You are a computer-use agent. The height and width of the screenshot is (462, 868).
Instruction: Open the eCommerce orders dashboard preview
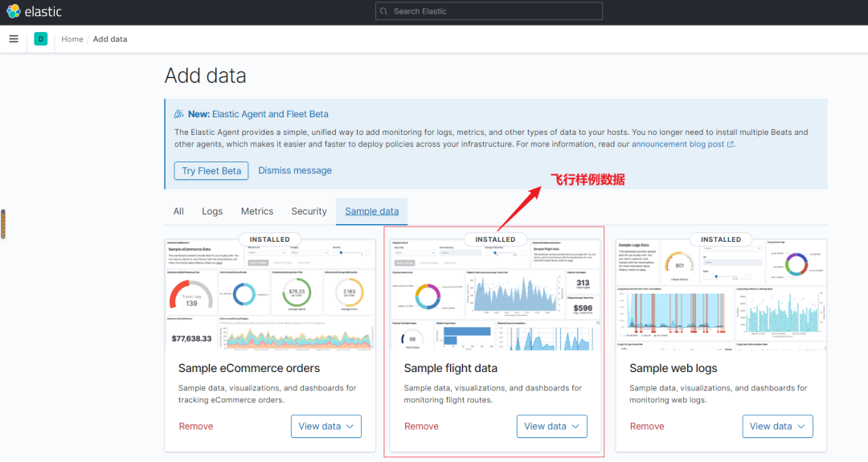[x=270, y=295]
